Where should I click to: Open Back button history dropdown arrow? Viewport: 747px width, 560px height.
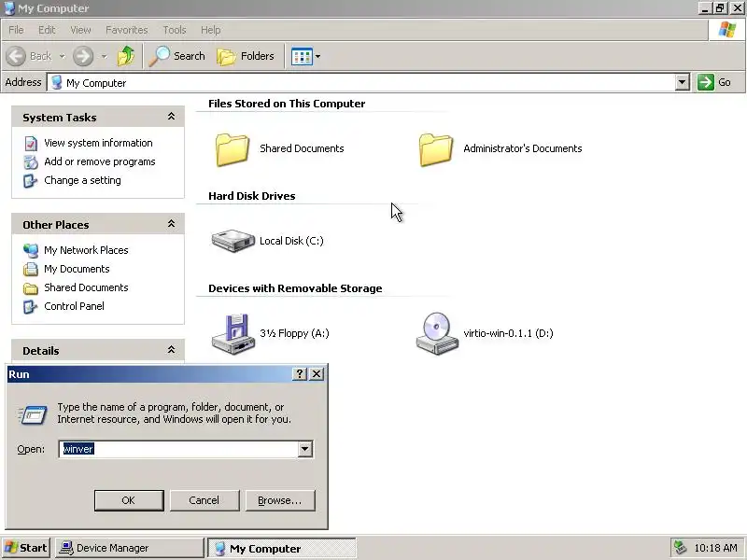62,56
